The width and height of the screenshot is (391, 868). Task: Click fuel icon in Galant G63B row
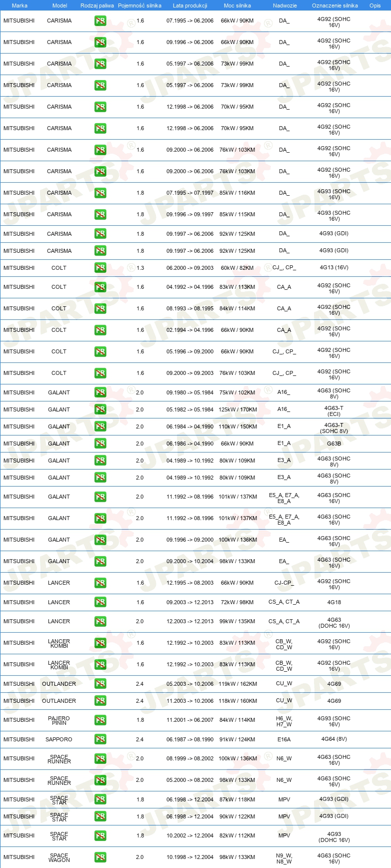[x=100, y=444]
